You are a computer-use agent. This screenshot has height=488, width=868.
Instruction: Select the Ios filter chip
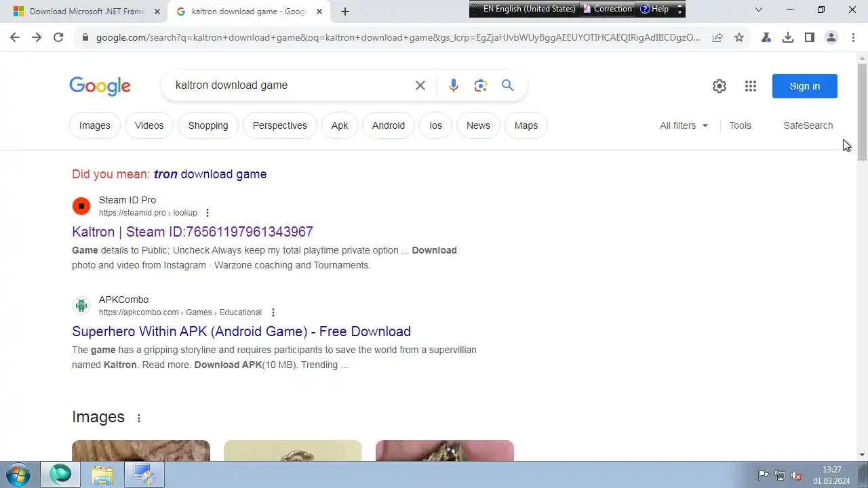click(435, 125)
